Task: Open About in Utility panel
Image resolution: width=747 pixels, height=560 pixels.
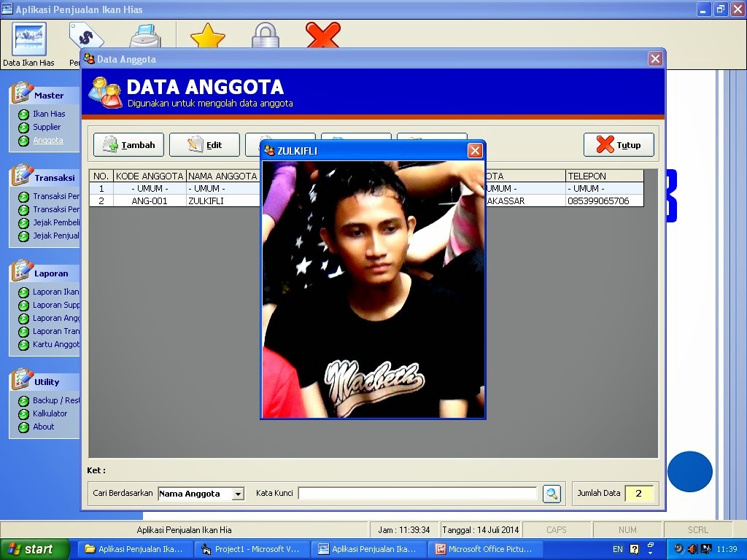Action: coord(43,427)
